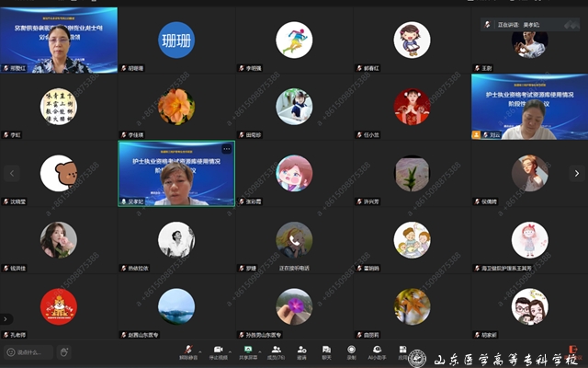588x368 pixels.
Task: Click the speaking indicator banner at top right
Action: click(531, 25)
